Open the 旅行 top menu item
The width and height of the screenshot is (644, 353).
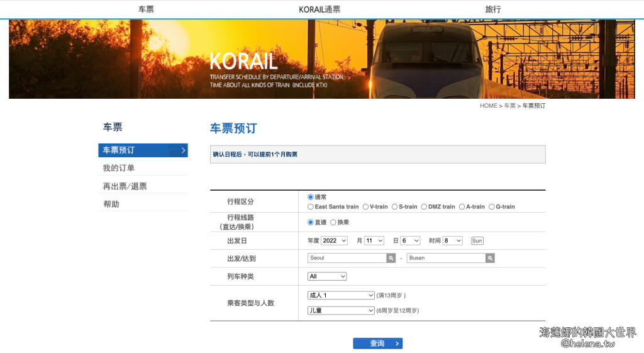[493, 9]
